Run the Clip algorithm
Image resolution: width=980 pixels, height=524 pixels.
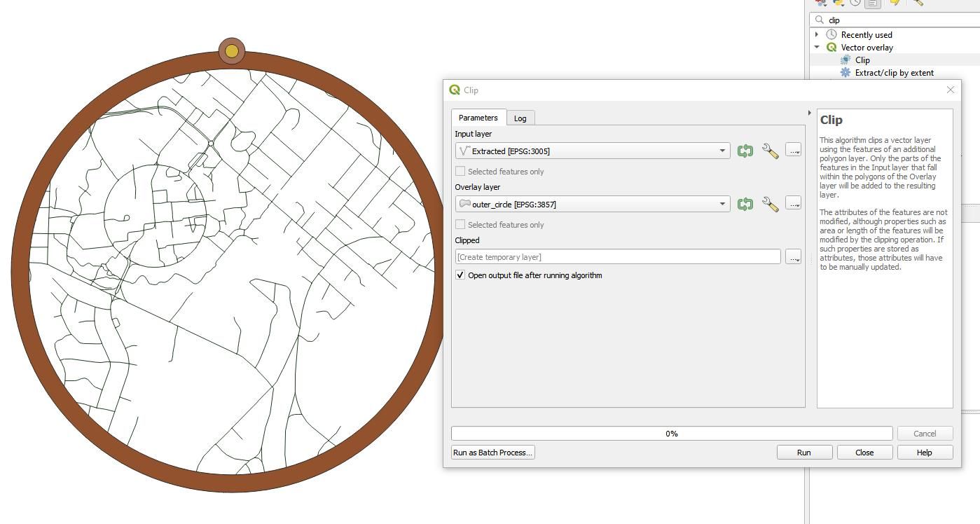point(804,453)
